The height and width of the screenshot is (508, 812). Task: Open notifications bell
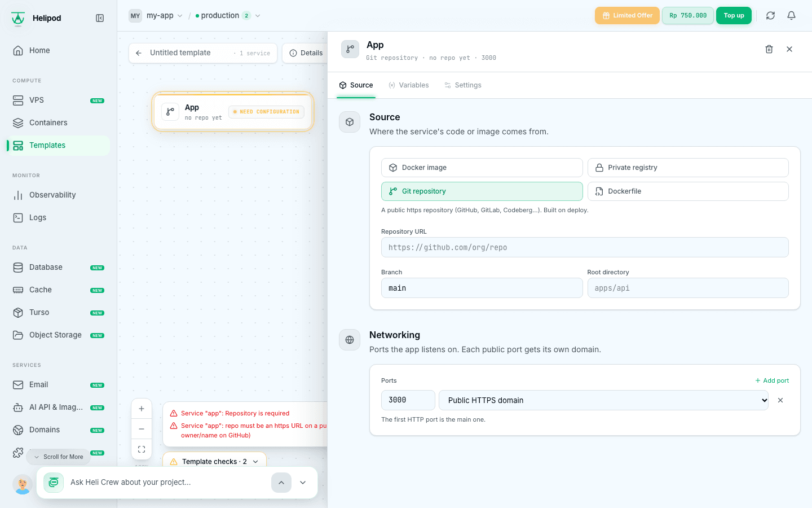[791, 16]
